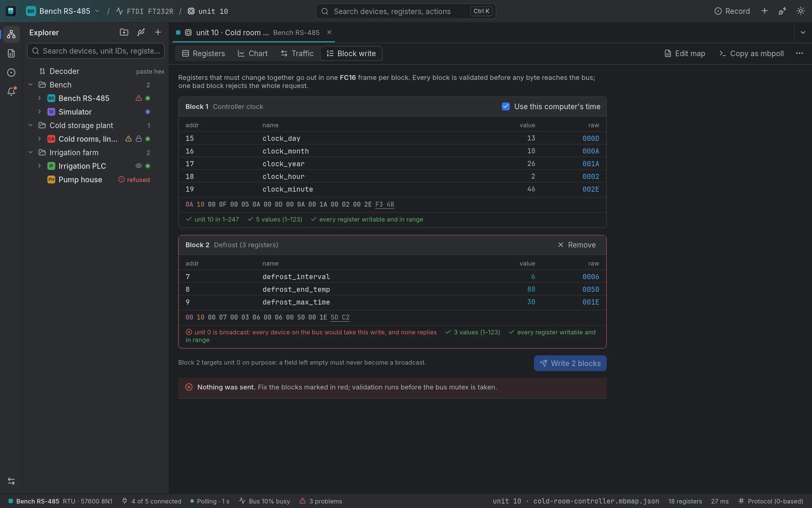Open the more options ellipsis menu
Image resolution: width=812 pixels, height=508 pixels.
coord(800,53)
